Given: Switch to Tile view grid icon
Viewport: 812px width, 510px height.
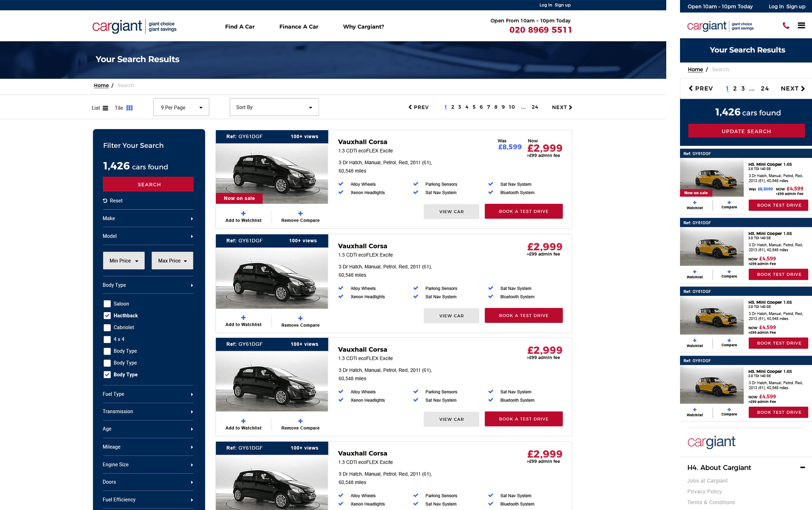Looking at the screenshot, I should click(x=130, y=108).
